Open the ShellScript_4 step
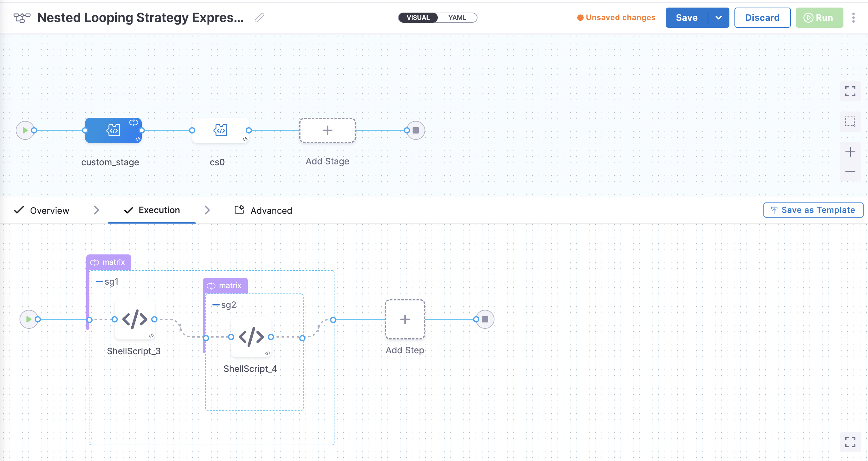868x461 pixels. click(251, 337)
